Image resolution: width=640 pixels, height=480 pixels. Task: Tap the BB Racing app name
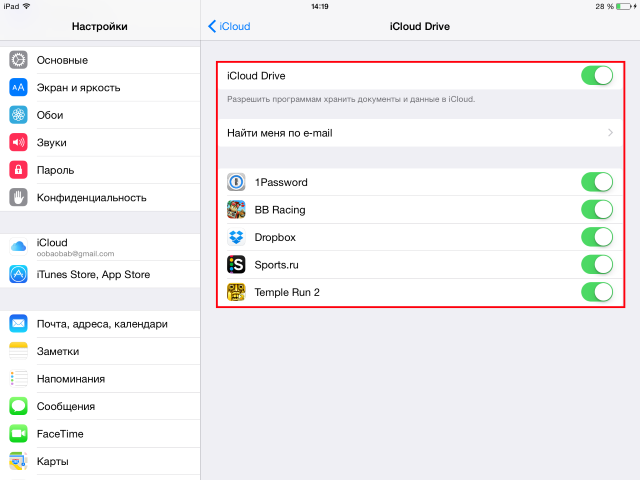(280, 210)
